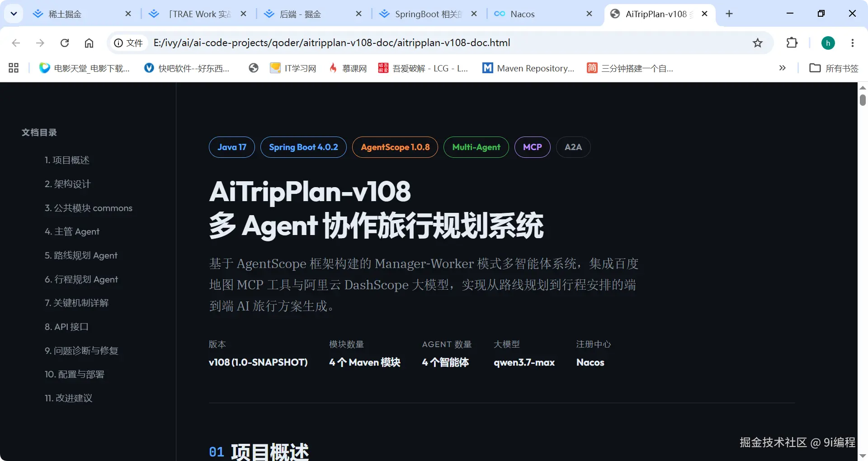This screenshot has width=868, height=461.
Task: Jump to 4. 主管 Agent section
Action: [72, 232]
